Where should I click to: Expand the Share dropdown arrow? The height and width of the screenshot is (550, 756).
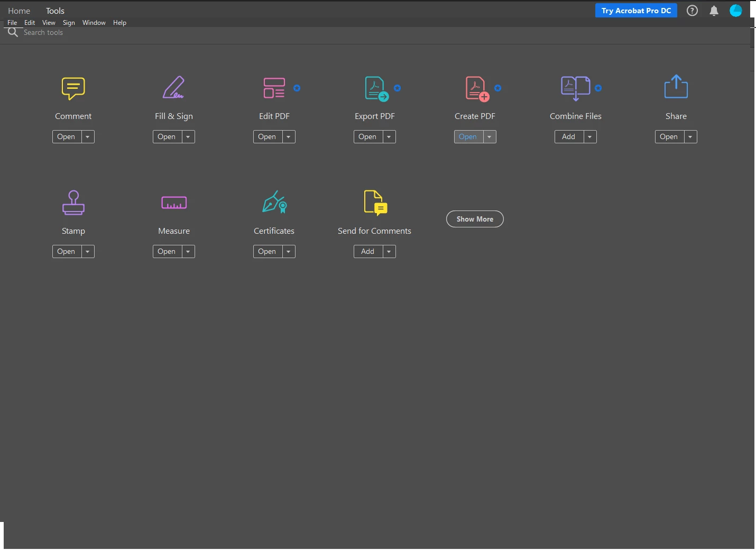[x=690, y=137]
